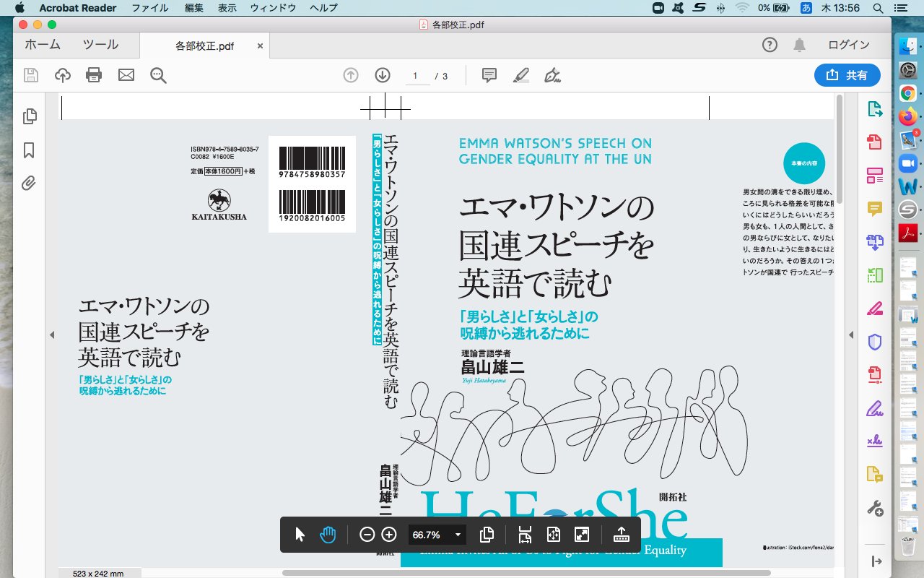Open the More Tools wrench icon
924x578 pixels.
(875, 508)
